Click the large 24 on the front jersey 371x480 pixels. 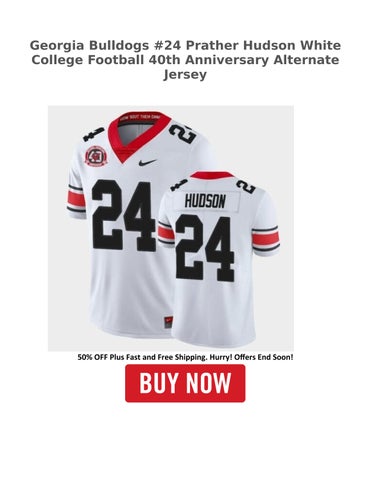[124, 216]
